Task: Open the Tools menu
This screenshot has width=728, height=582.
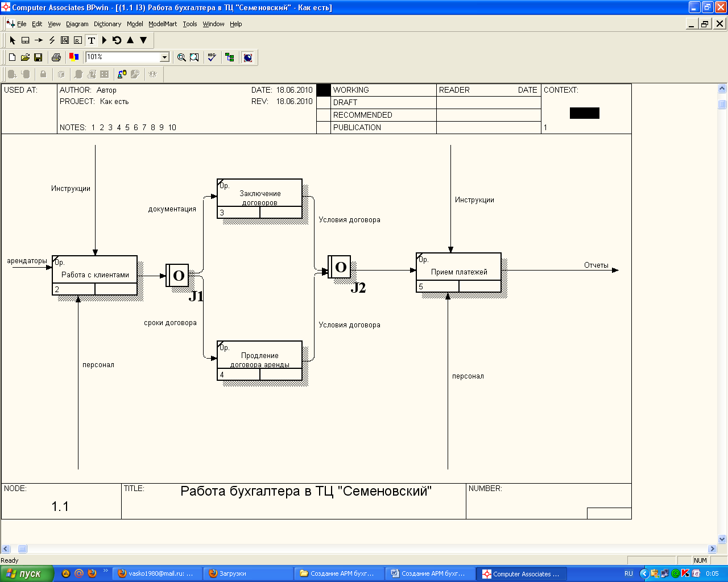Action: (190, 24)
